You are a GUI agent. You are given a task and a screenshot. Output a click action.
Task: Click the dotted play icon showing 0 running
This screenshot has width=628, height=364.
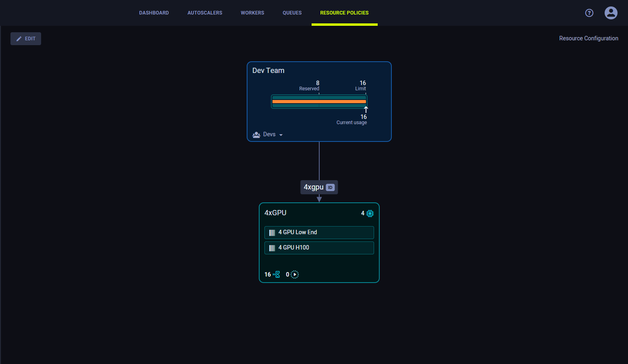click(294, 274)
